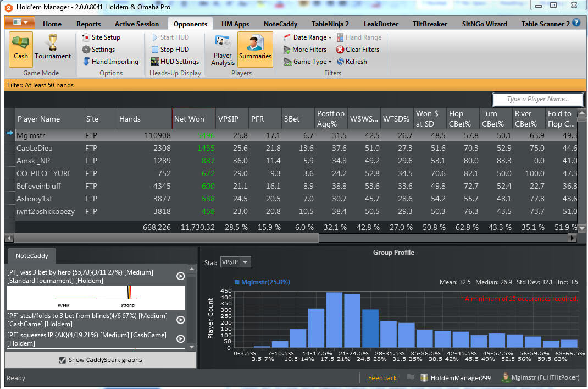Open the Table Scanner 2 tab
The height and width of the screenshot is (389, 588).
click(545, 24)
